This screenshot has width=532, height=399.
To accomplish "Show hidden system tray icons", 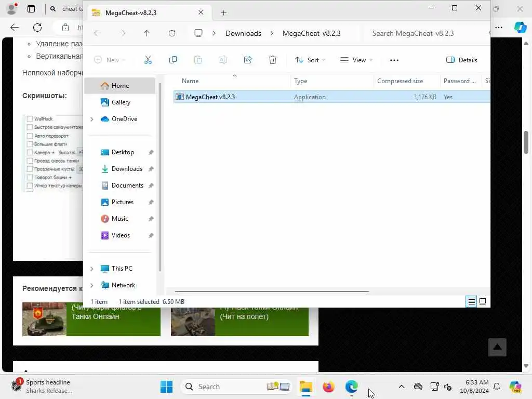I will (x=402, y=387).
